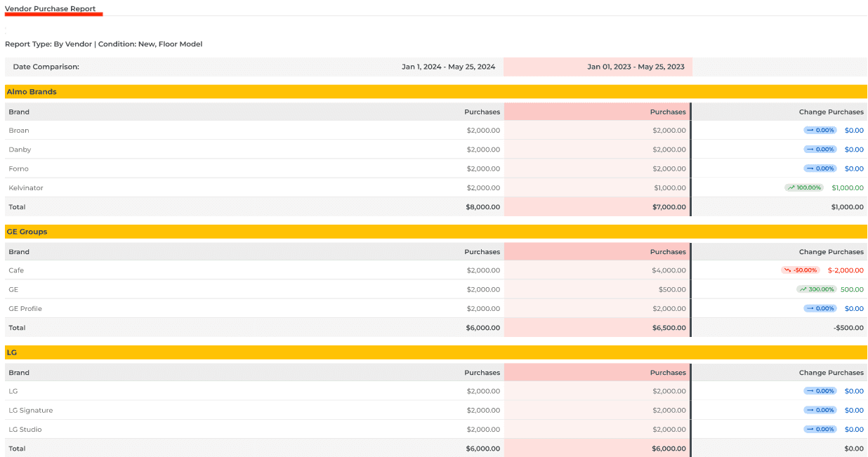868x457 pixels.
Task: Click the LG section total change $0.00
Action: click(x=854, y=449)
